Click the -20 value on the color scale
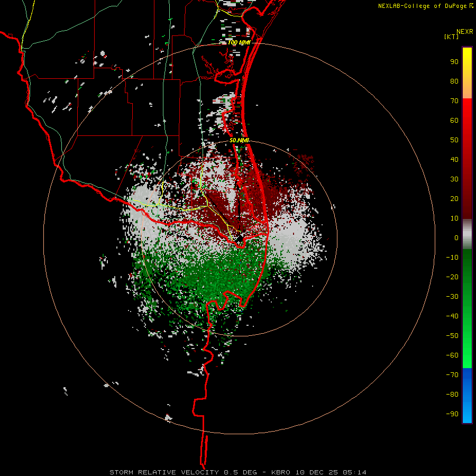The width and height of the screenshot is (476, 476). coord(452,277)
